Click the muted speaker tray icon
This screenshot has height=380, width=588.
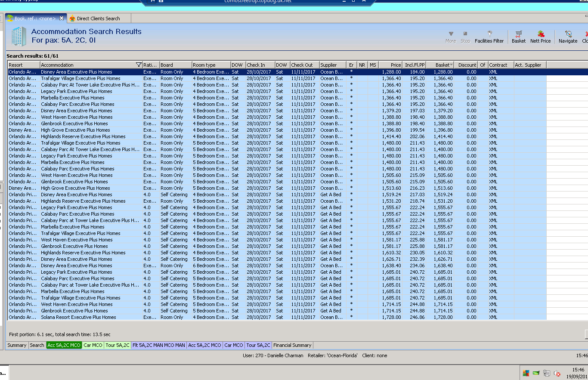click(557, 373)
